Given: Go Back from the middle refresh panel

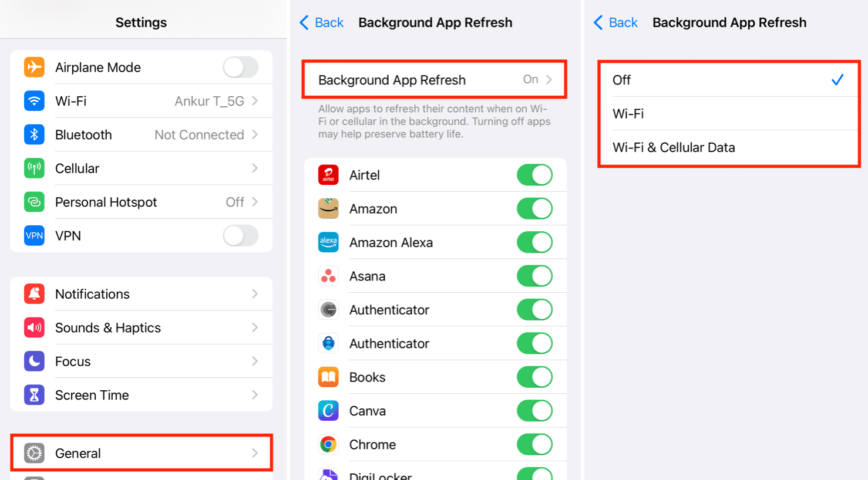Looking at the screenshot, I should [x=321, y=22].
